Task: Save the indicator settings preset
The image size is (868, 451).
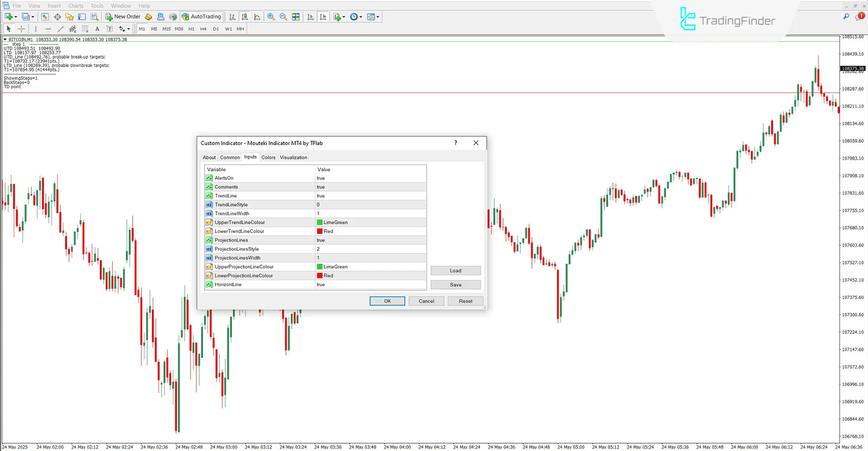Action: coord(455,284)
